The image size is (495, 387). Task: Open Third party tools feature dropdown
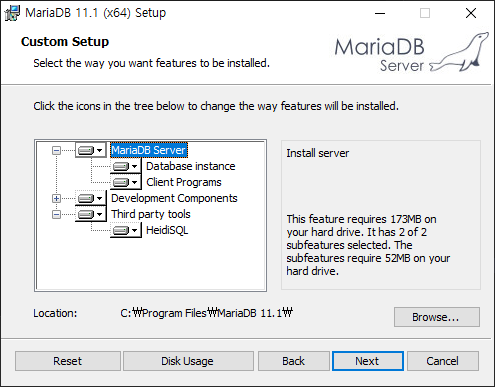pyautogui.click(x=90, y=214)
